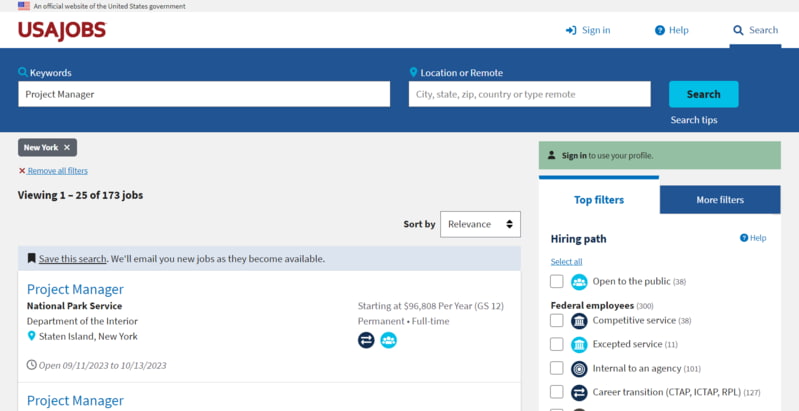
Task: Check Internal to an agency checkbox
Action: click(557, 369)
